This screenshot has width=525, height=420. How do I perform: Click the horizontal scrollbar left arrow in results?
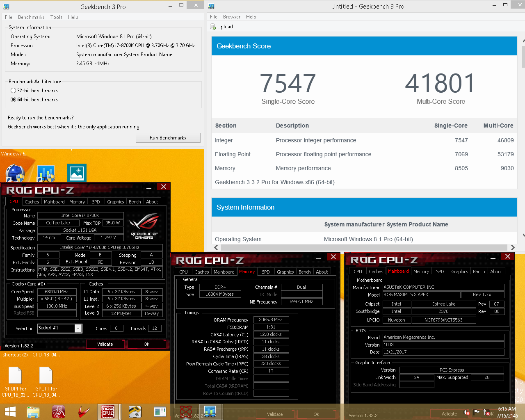(217, 247)
